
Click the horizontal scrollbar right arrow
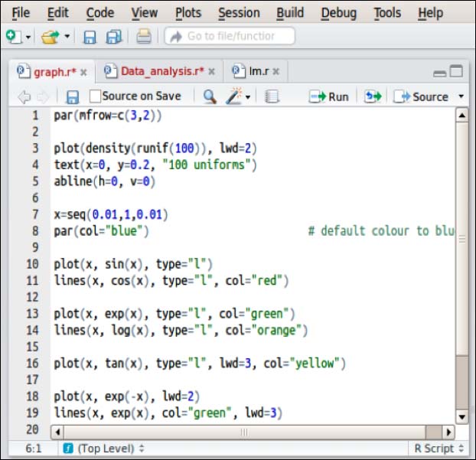pyautogui.click(x=448, y=432)
